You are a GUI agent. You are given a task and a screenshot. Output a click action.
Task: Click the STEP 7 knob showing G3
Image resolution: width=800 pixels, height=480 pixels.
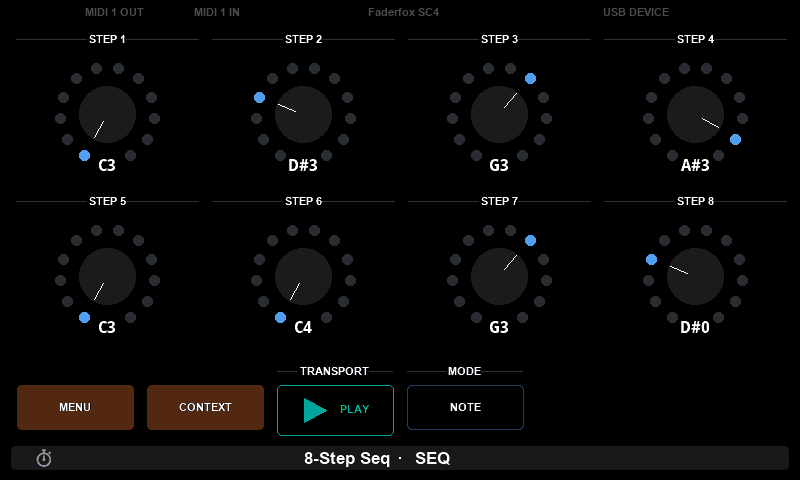499,277
